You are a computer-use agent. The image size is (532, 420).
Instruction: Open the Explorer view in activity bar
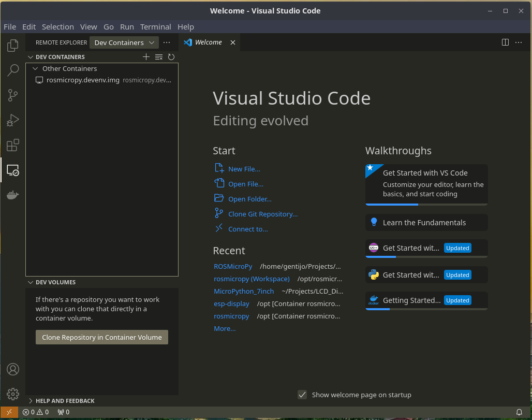pyautogui.click(x=12, y=45)
